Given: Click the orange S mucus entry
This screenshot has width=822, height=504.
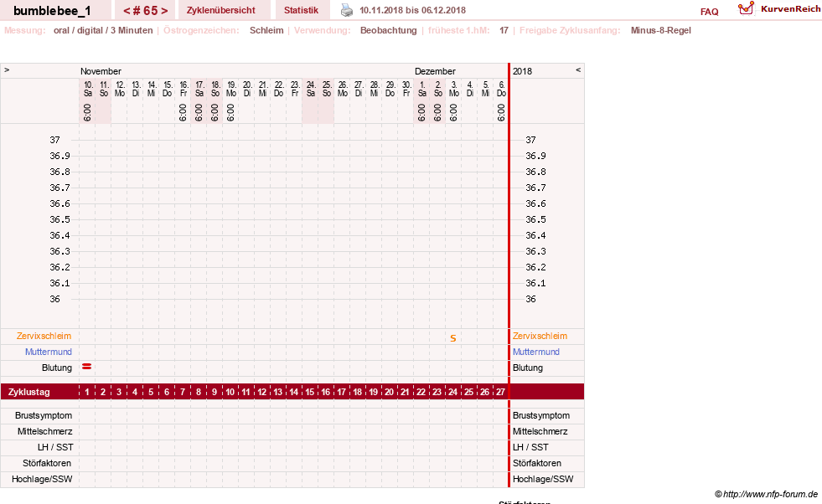Looking at the screenshot, I should pos(453,338).
